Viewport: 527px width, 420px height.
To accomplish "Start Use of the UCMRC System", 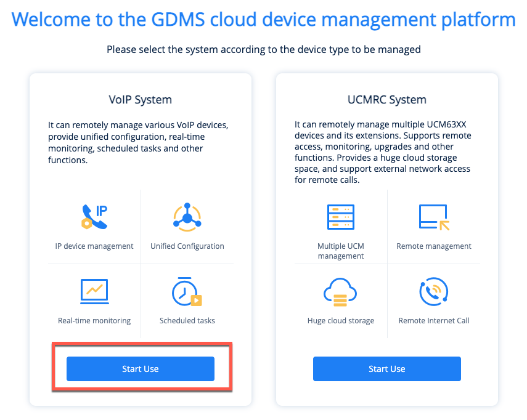I will [387, 369].
